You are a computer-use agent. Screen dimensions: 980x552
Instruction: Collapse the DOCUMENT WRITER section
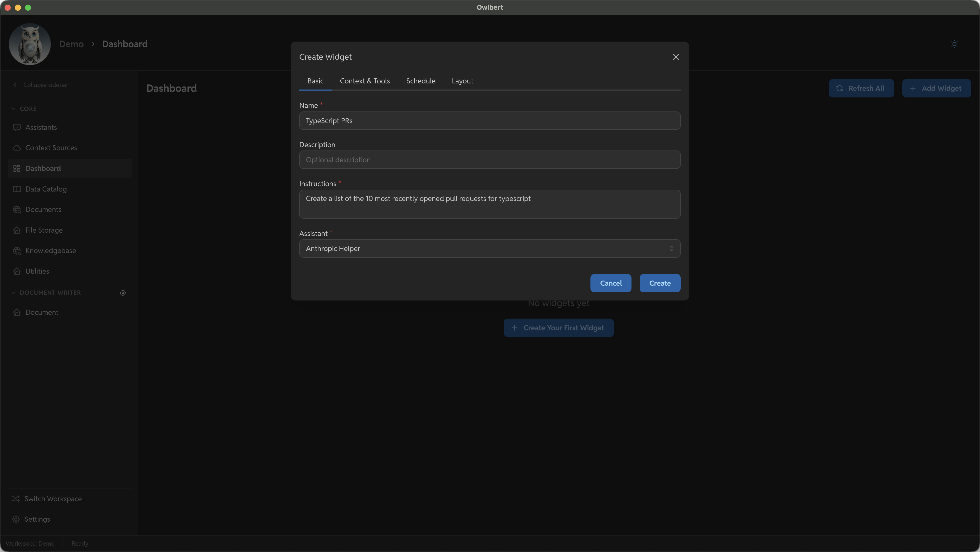14,292
